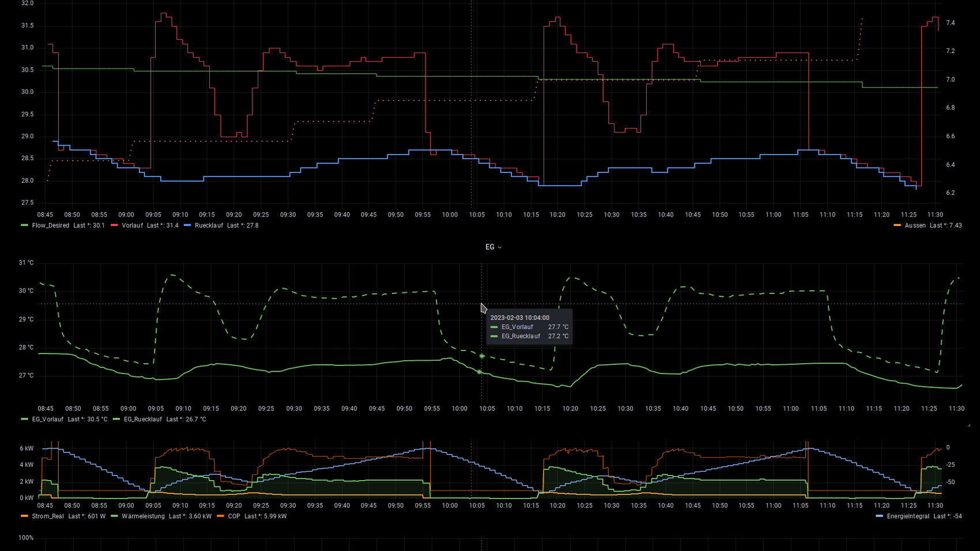980x551 pixels.
Task: Click the chevron next to the EG title
Action: 500,247
